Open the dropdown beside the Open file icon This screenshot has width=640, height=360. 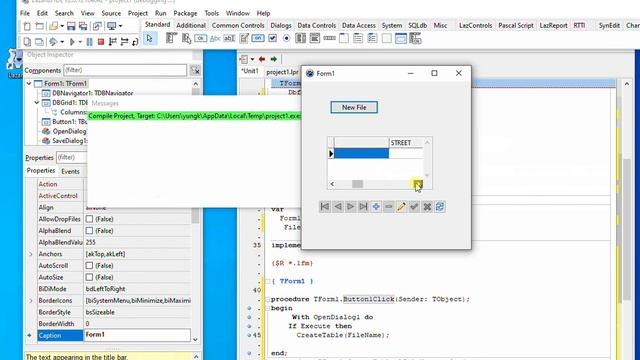pyautogui.click(x=62, y=27)
